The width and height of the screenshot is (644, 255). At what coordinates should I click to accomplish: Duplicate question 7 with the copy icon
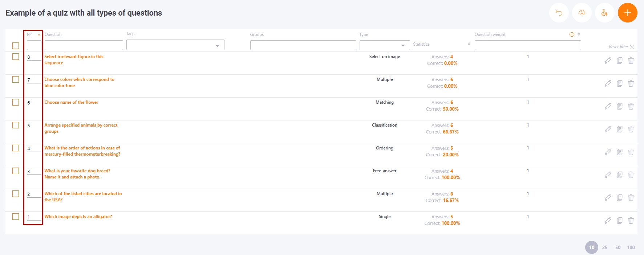tap(620, 83)
